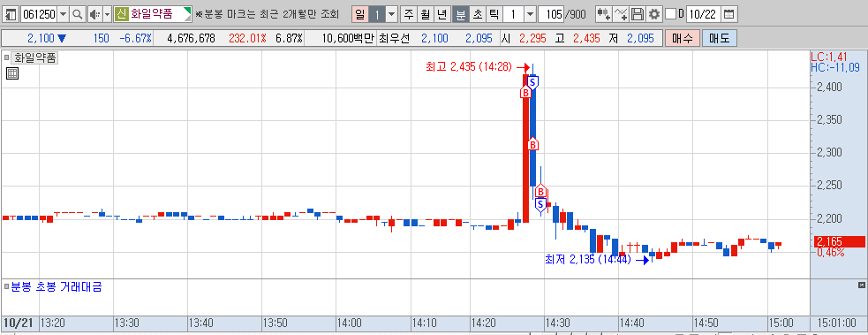
Task: Click the 10,600백만 trading amount value
Action: 347,38
